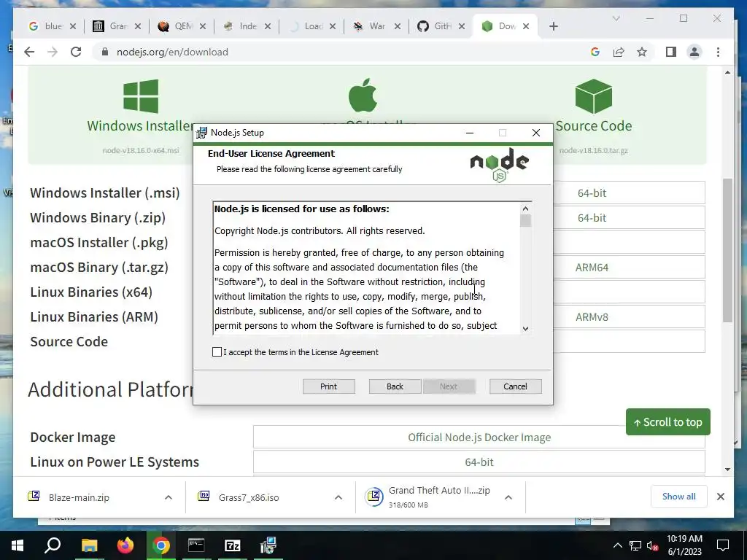Show hidden system tray icons
Viewport: 747px width, 560px height.
tap(617, 545)
